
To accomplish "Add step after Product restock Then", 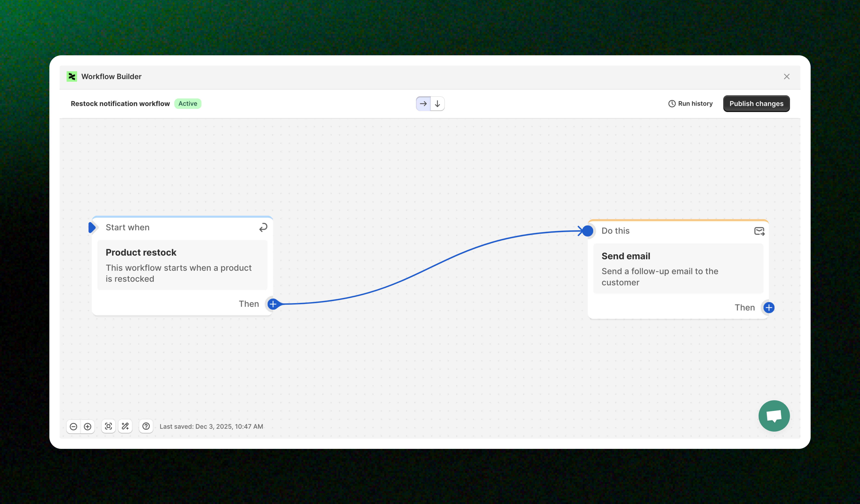I will pos(273,304).
